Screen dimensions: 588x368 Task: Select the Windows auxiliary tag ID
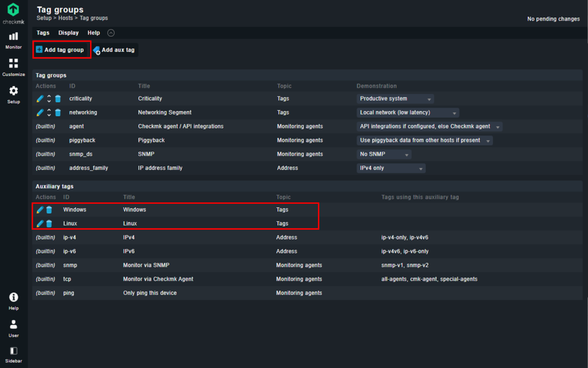pos(75,210)
